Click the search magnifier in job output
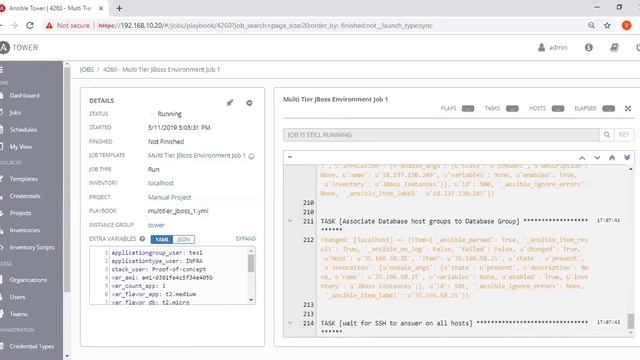Viewport: 640px width, 360px height. (607, 135)
